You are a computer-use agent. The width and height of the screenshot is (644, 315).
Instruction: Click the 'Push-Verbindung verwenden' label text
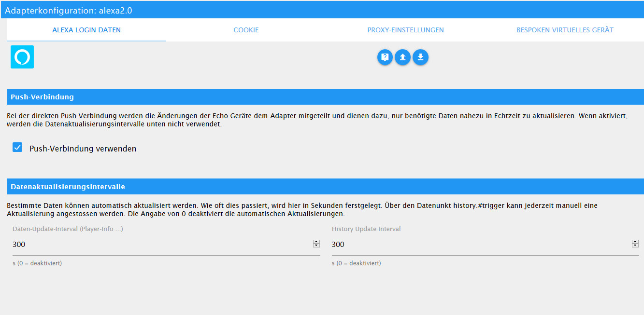click(83, 149)
